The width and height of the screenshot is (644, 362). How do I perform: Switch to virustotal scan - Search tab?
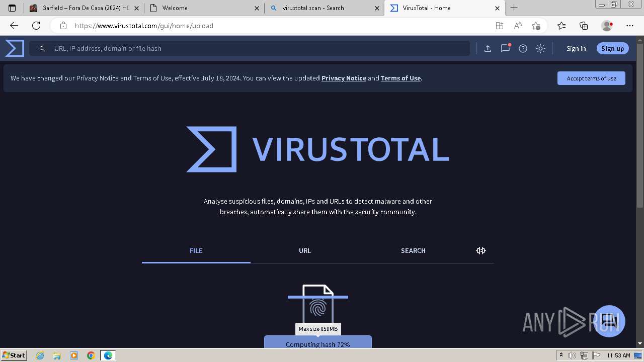[325, 8]
